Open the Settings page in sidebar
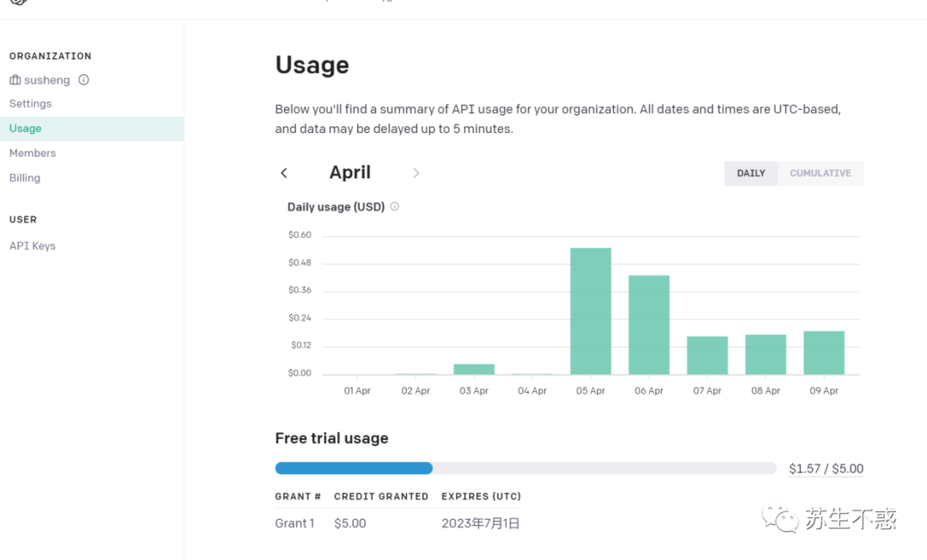This screenshot has width=927, height=560. pyautogui.click(x=31, y=104)
